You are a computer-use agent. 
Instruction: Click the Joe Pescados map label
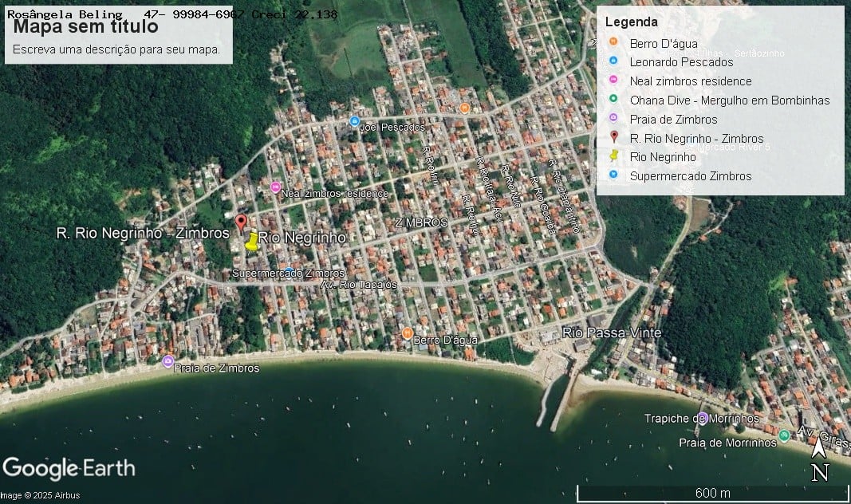392,127
